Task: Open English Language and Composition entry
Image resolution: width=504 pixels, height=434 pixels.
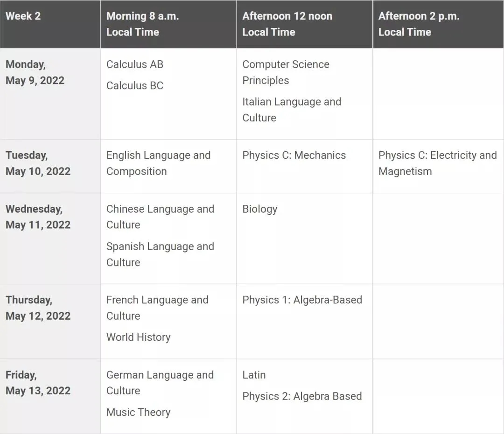Action: [159, 163]
